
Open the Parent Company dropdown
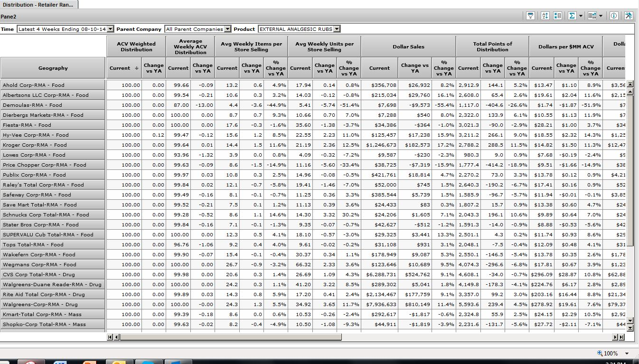tap(227, 29)
